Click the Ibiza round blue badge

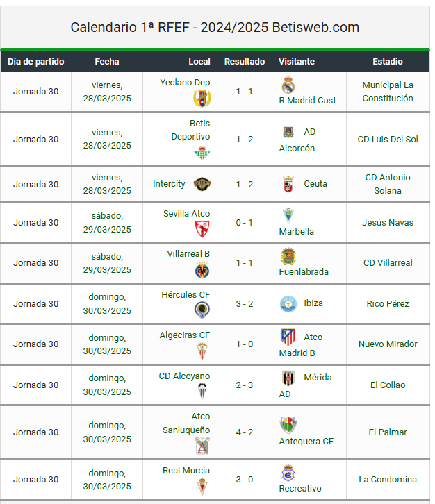tap(288, 304)
